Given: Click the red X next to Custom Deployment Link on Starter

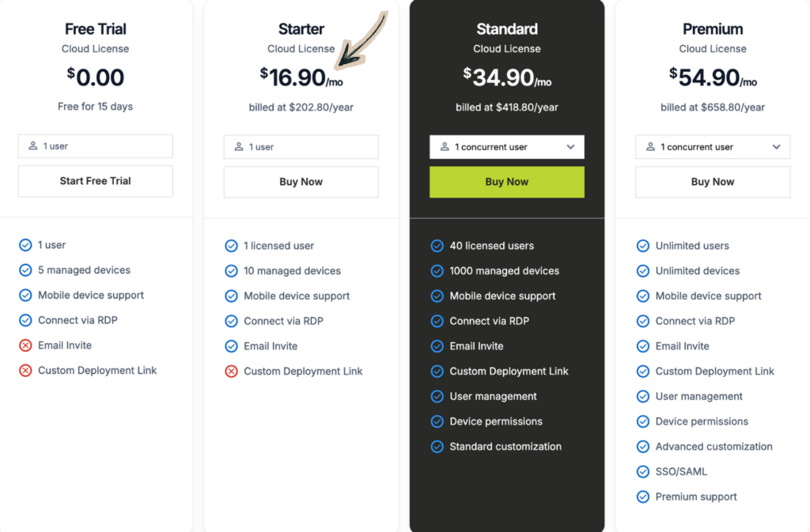Looking at the screenshot, I should point(230,371).
